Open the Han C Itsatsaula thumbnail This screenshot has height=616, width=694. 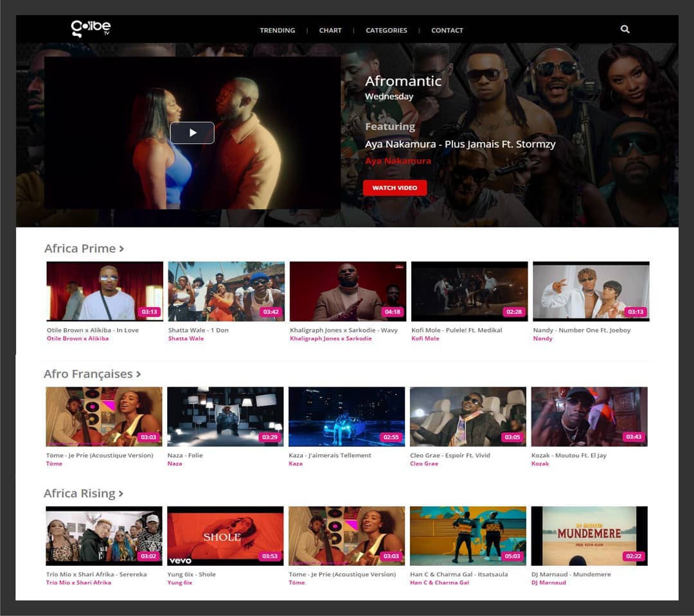[x=468, y=536]
